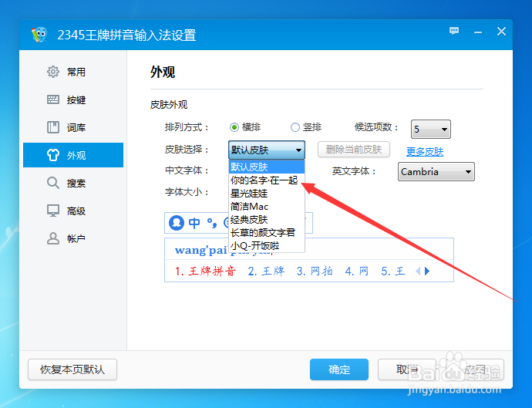Viewport: 532px width, 408px height.
Task: Choose 默认皮肤 from the skin list
Action: (x=267, y=167)
